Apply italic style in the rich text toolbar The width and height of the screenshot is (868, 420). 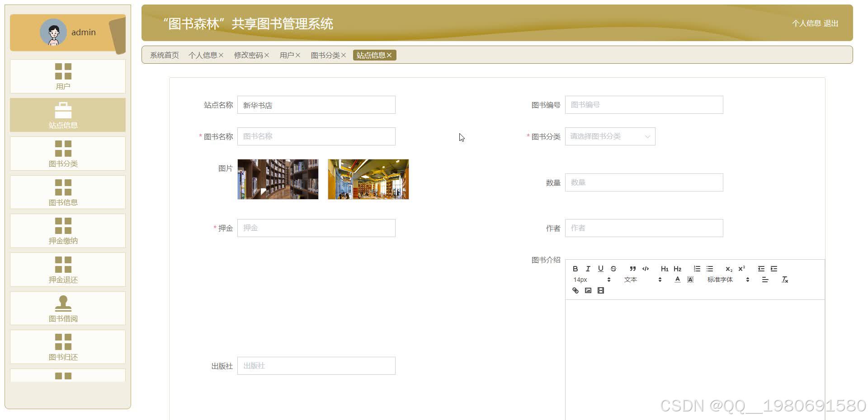click(x=588, y=269)
